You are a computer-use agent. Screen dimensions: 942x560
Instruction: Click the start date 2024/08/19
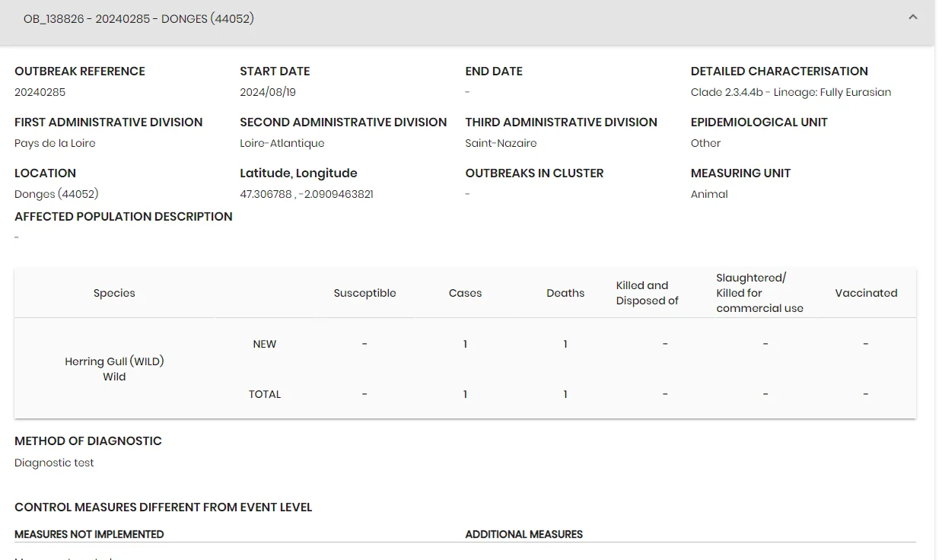coord(268,92)
